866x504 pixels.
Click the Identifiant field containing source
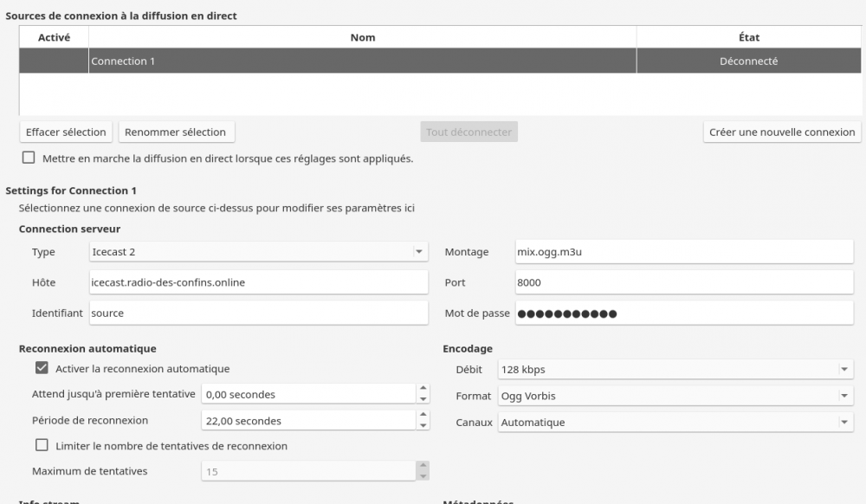[x=258, y=313]
